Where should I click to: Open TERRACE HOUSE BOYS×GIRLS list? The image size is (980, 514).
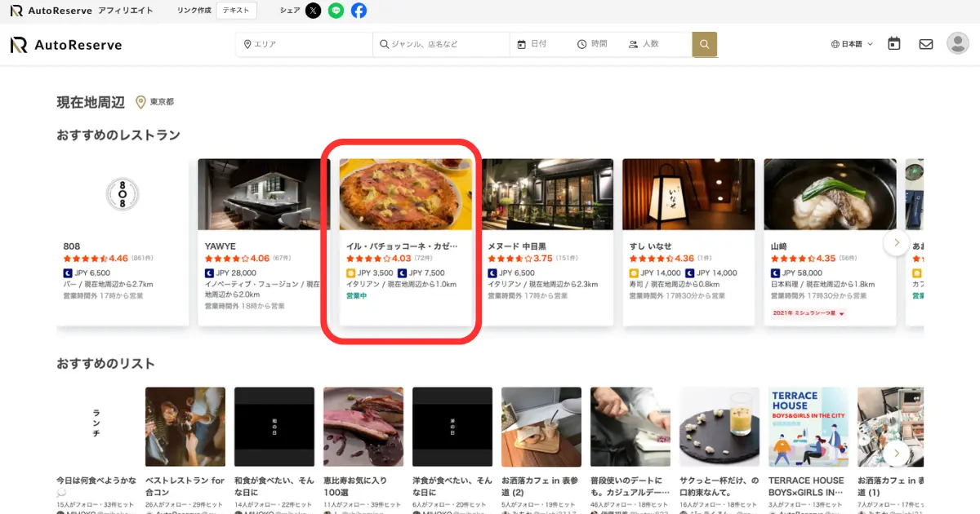pyautogui.click(x=808, y=427)
